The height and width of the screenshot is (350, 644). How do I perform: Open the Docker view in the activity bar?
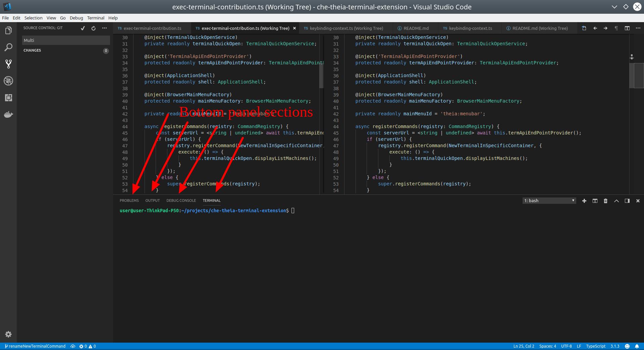tap(8, 115)
